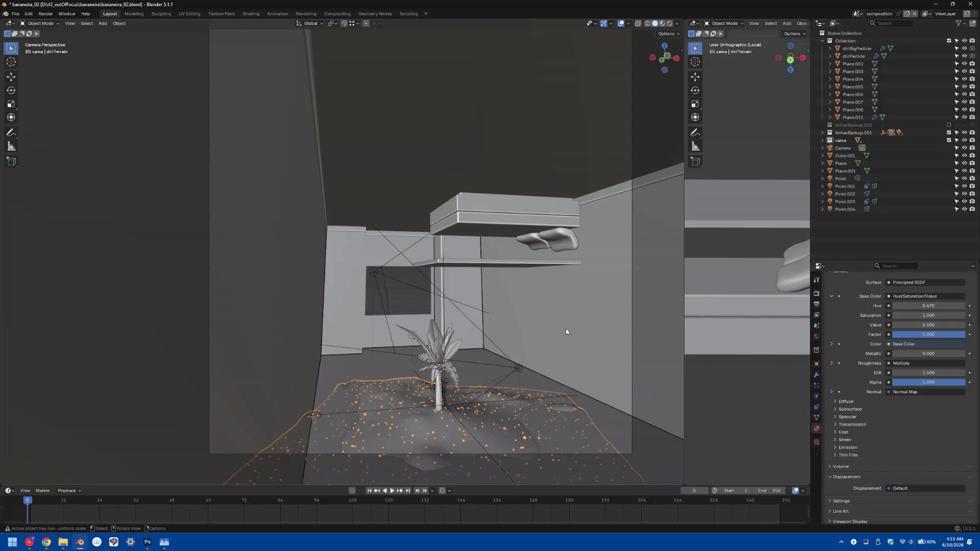This screenshot has width=980, height=551.
Task: Select the Measure tool in main viewport
Action: point(11,147)
